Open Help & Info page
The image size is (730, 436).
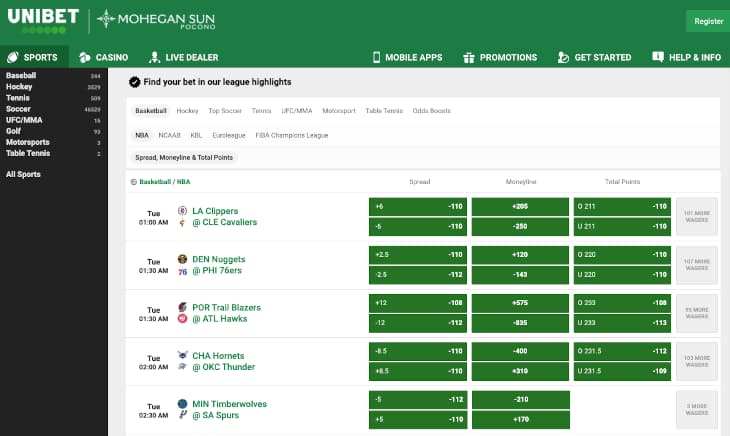click(x=687, y=57)
